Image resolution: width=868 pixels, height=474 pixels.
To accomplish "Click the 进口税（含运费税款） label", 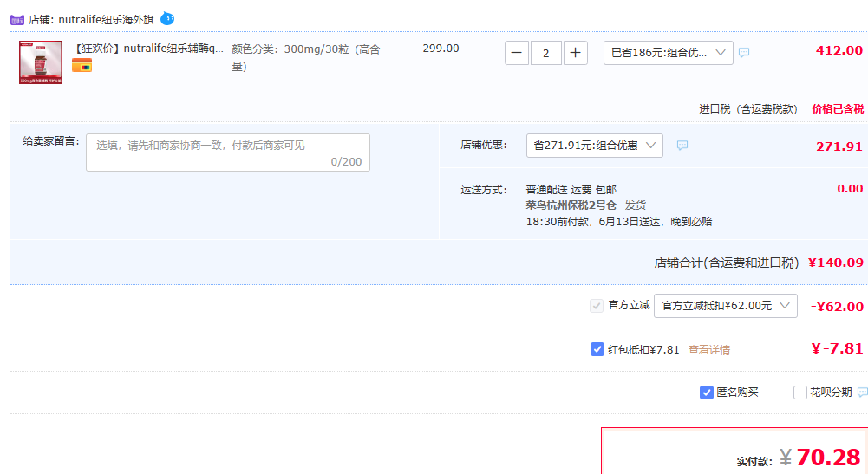I will tap(747, 109).
